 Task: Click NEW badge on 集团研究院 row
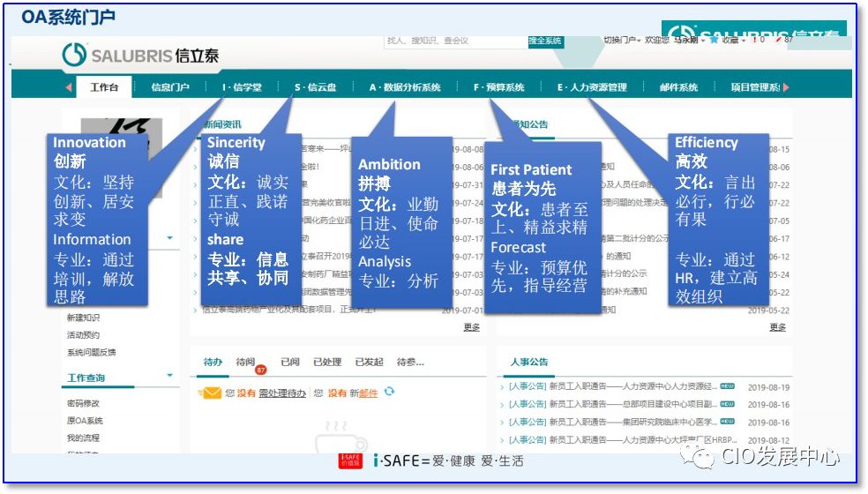click(727, 422)
